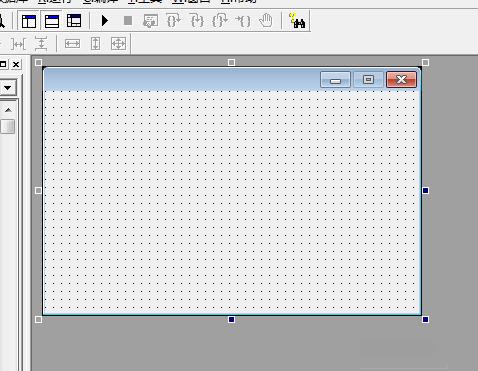The height and width of the screenshot is (371, 478).
Task: Open find with the binoculars icon
Action: pyautogui.click(x=297, y=21)
